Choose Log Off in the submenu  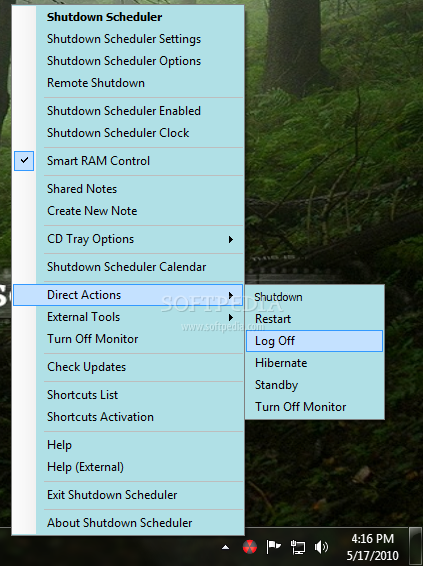click(314, 341)
